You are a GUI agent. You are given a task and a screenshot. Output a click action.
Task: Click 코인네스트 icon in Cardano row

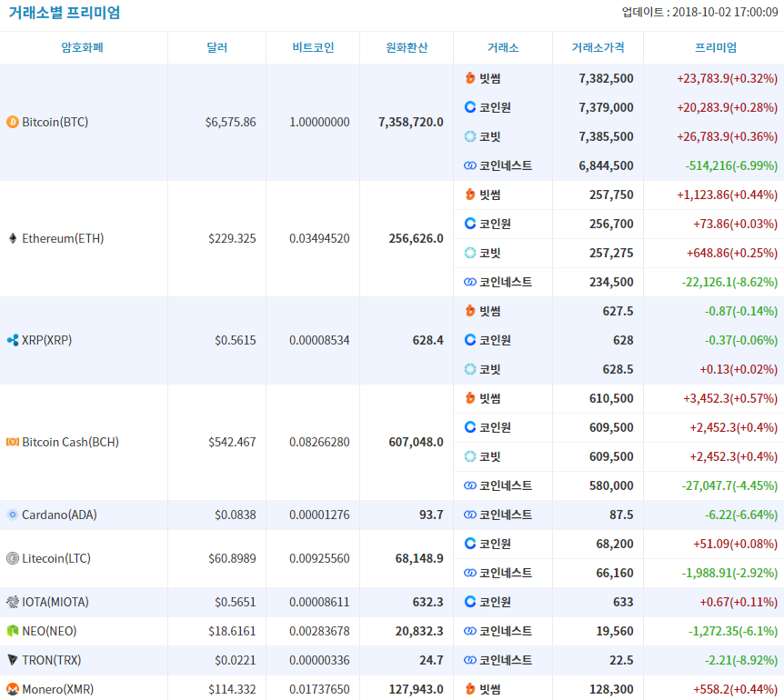pyautogui.click(x=470, y=515)
